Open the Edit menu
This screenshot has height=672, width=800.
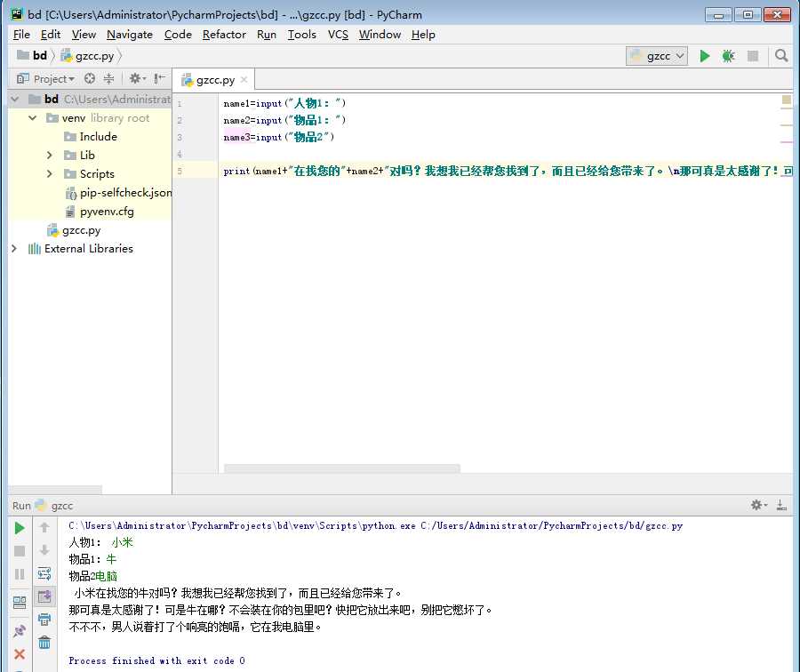(x=51, y=35)
